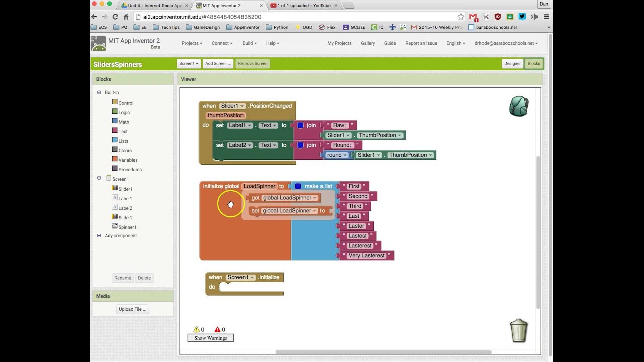The height and width of the screenshot is (362, 644).
Task: Click the Rename component button
Action: (x=122, y=278)
